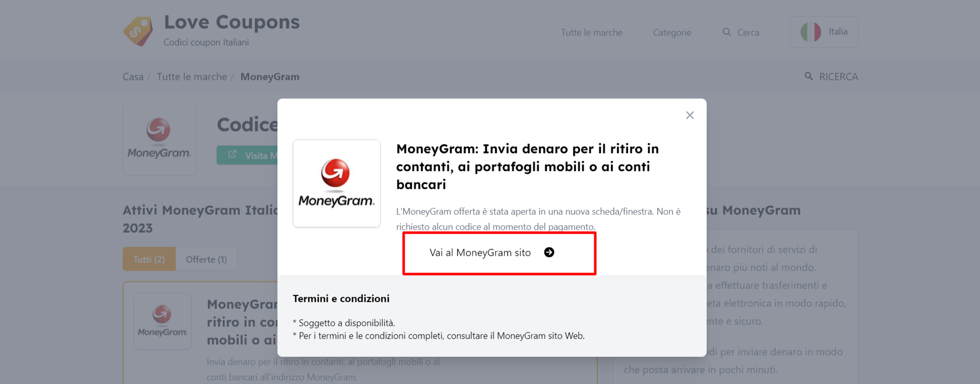Image resolution: width=980 pixels, height=384 pixels.
Task: Click the magnifier icon beside RICERCA
Action: tap(809, 76)
